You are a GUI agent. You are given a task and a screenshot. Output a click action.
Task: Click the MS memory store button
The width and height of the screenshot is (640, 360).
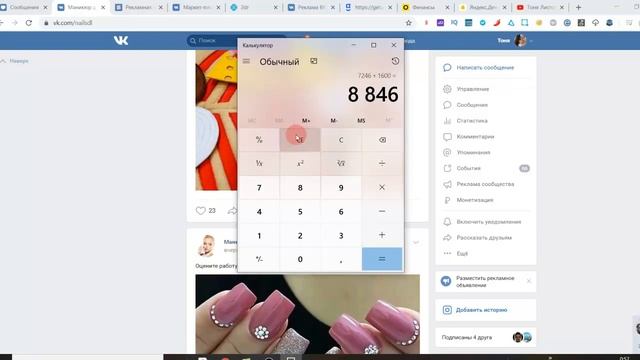(x=361, y=121)
